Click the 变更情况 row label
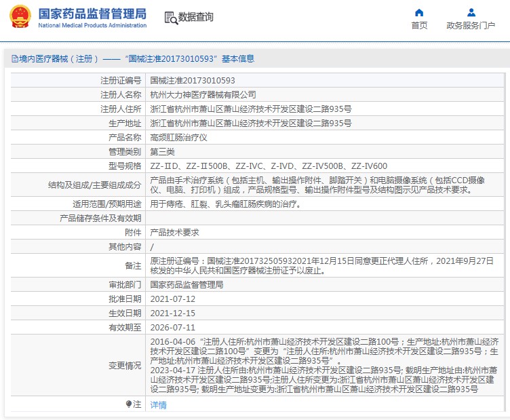This screenshot has height=420, width=510. [125, 366]
